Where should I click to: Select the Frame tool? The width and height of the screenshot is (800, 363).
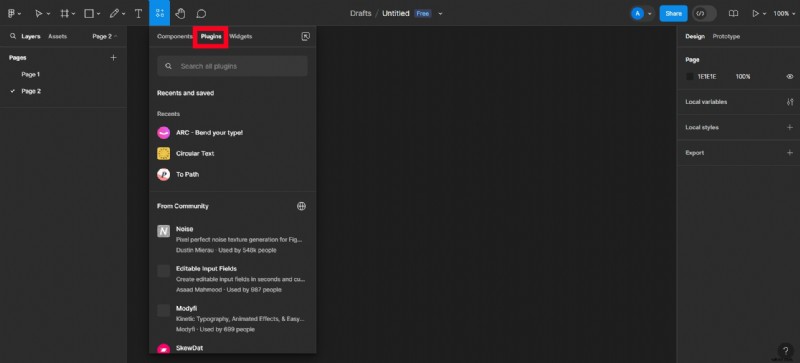coord(65,14)
